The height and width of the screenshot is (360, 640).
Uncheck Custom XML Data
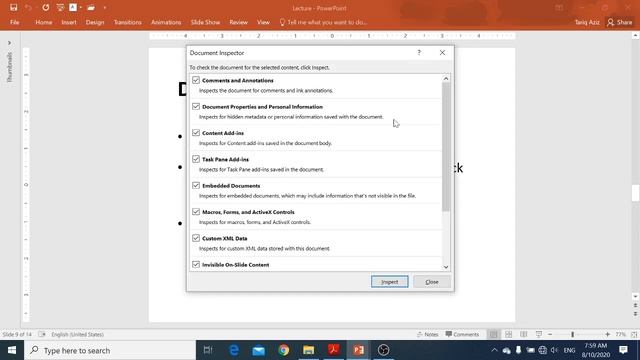pos(196,238)
